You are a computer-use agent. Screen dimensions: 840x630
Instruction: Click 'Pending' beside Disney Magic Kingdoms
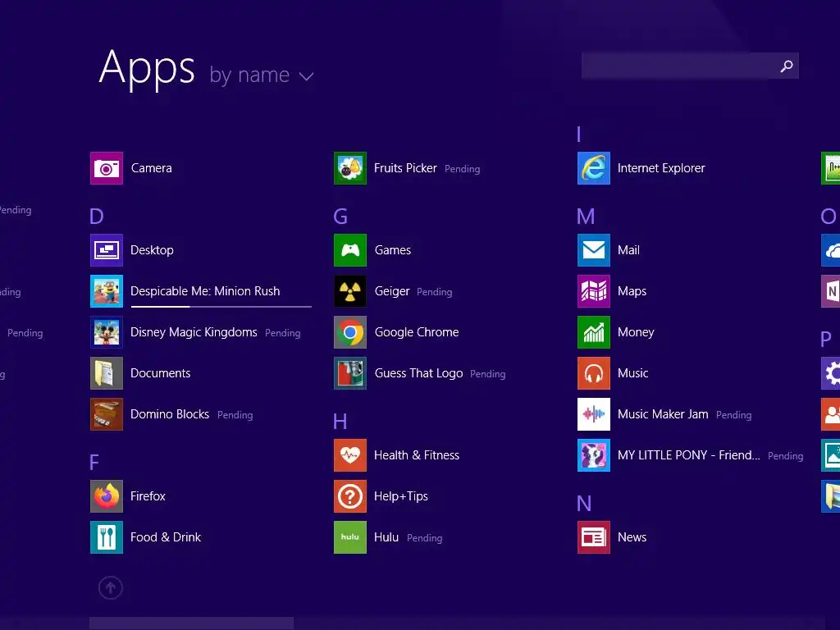click(x=282, y=333)
